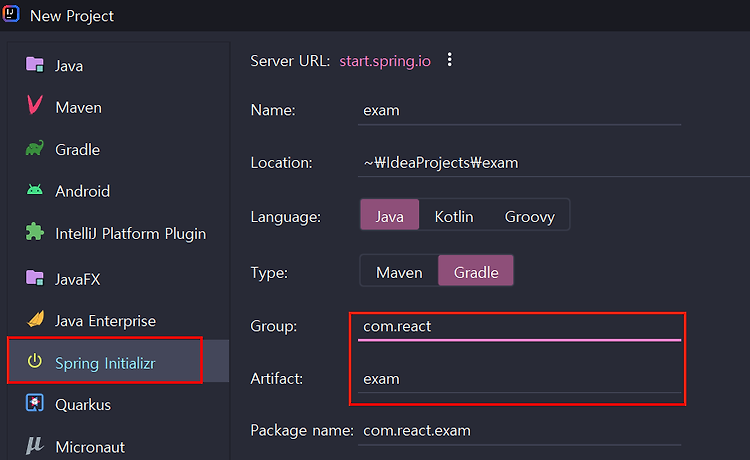Open the start.spring.io server URL link
The height and width of the screenshot is (460, 750).
385,61
